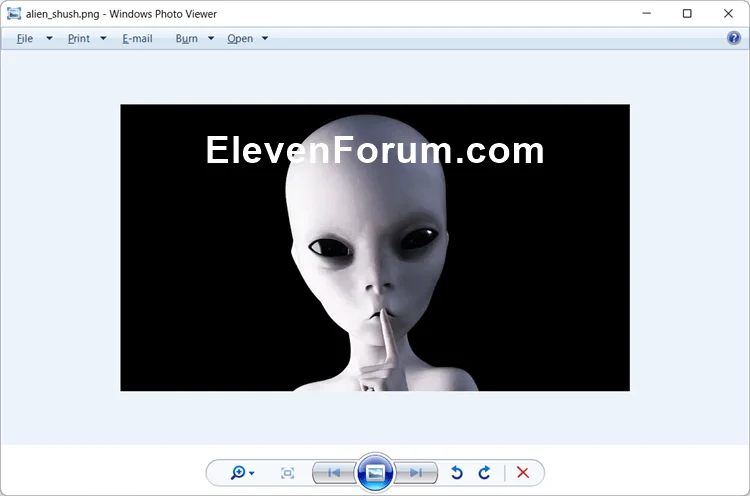Expand the zoom level dropdown arrow

(252, 474)
